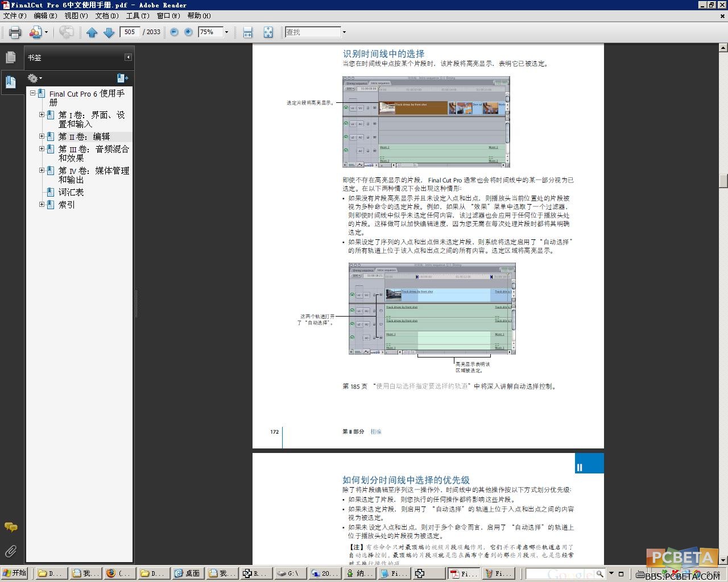Viewport: 728px width, 582px height.
Task: Zoom in with the plus icon
Action: pos(188,32)
